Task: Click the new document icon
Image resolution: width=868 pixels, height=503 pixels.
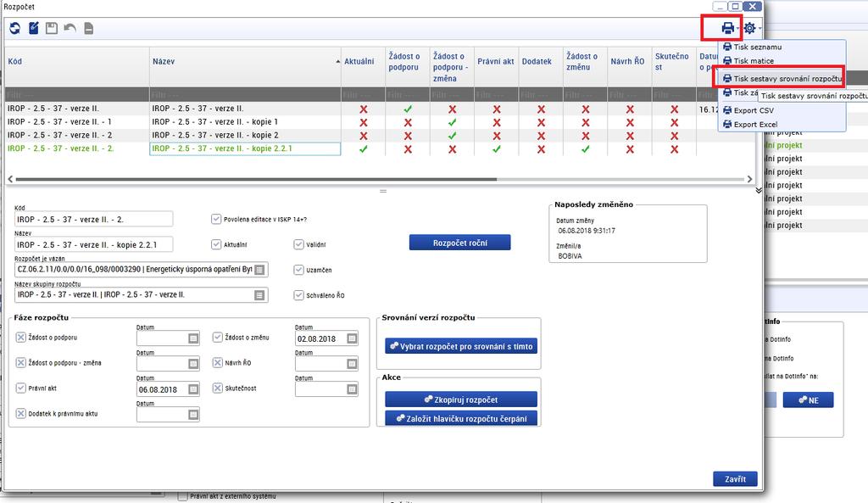Action: (88, 28)
